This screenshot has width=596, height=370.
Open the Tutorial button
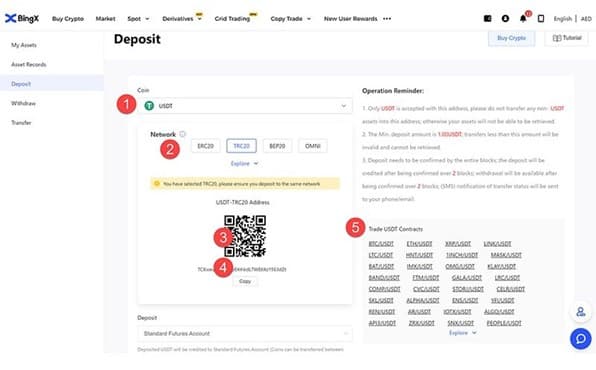[x=567, y=38]
